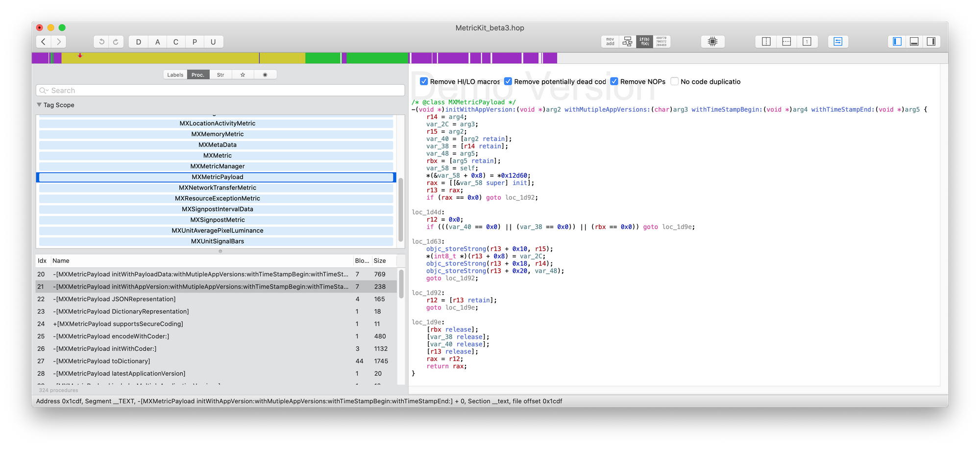
Task: Uncheck Remove NOPs
Action: point(614,81)
